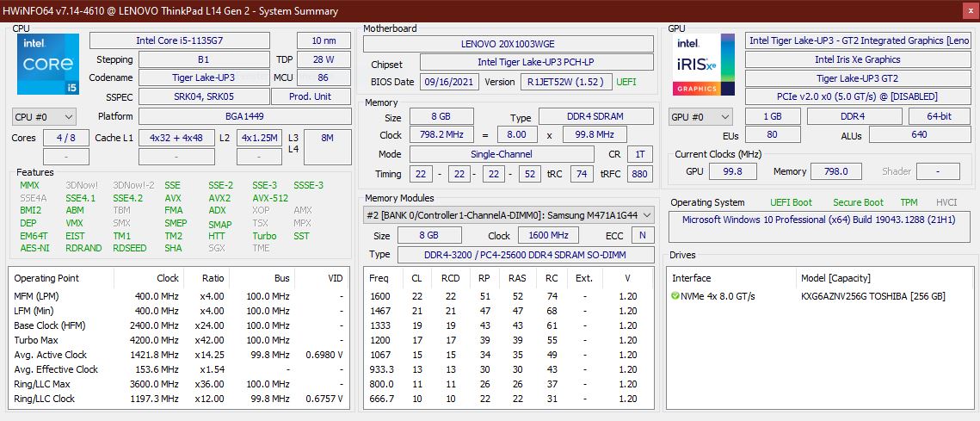Viewport: 980px width, 421px height.
Task: Click the Tiger Lake-UP3 PCH-LP chipset field
Action: point(536,63)
